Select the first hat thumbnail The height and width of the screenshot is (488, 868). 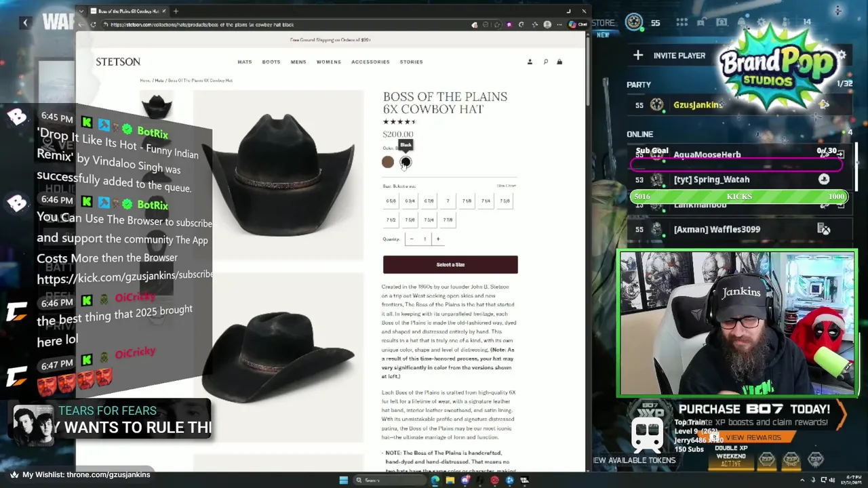click(x=157, y=106)
